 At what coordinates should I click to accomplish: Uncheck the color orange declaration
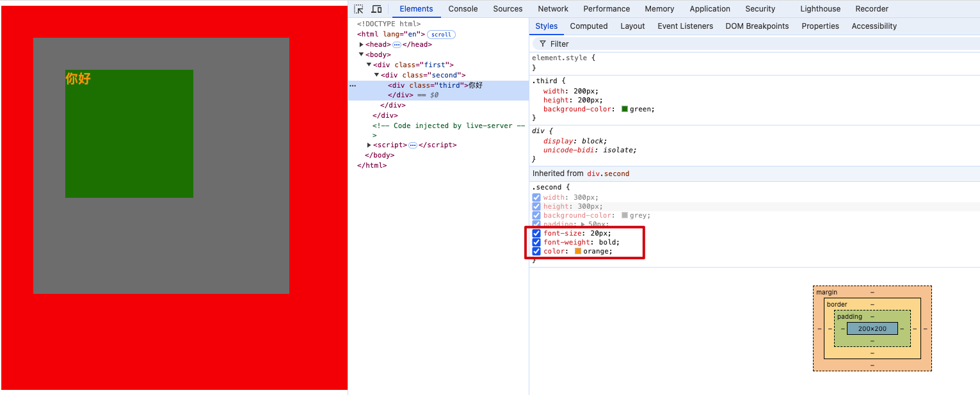point(536,252)
